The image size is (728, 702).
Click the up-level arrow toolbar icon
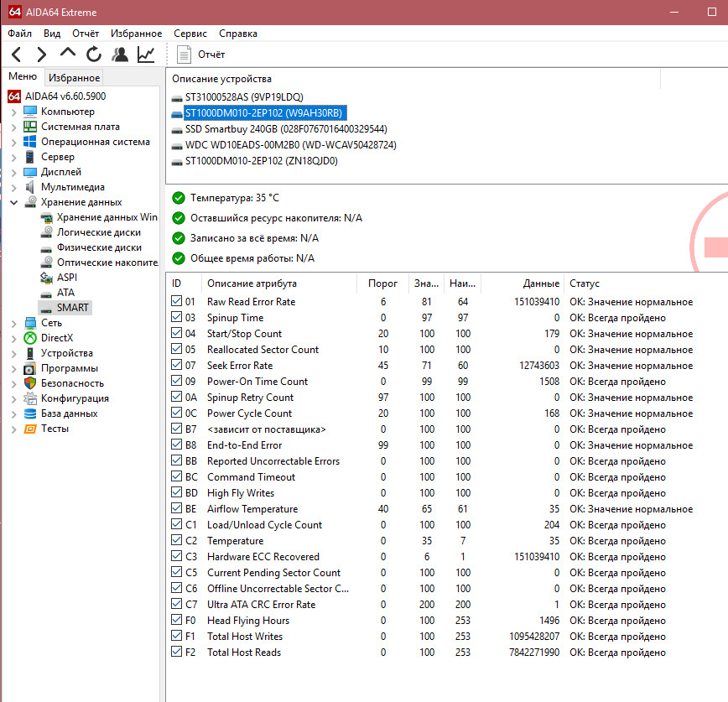pyautogui.click(x=68, y=53)
